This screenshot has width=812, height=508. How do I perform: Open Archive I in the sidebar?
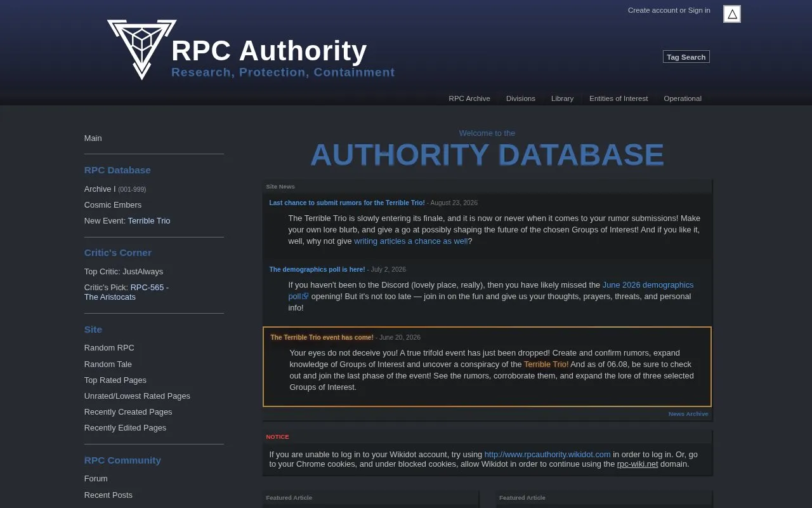point(100,189)
